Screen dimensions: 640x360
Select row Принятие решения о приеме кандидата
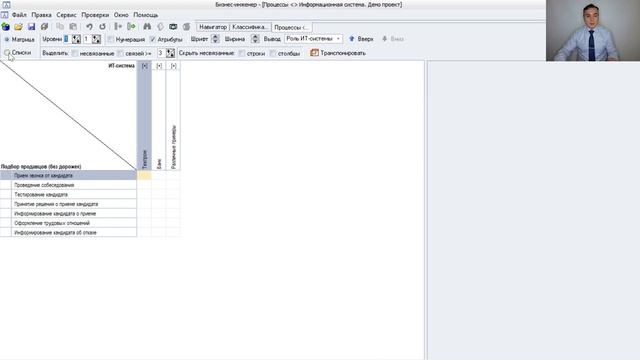(x=69, y=204)
